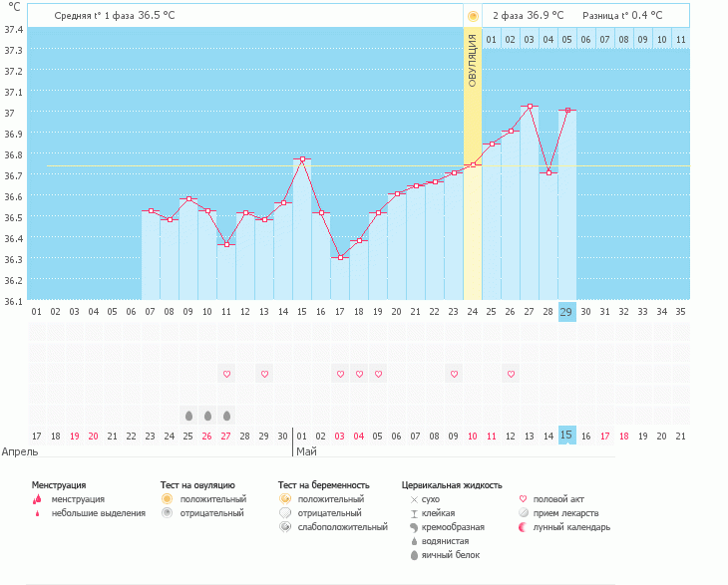Click the heart icon under cycle day 23
Image resolution: width=728 pixels, height=585 pixels.
point(454,374)
